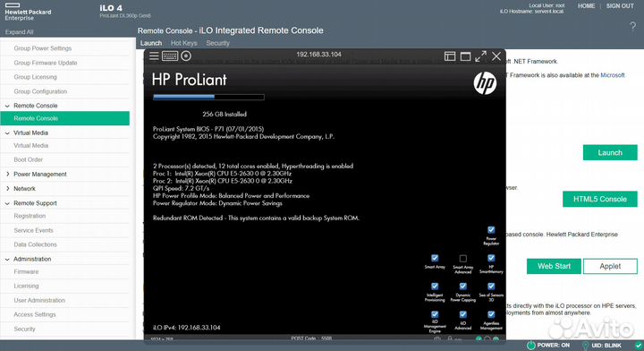Screen dimensions: 644x351
Task: Click SIGN OUT in the top bar
Action: [620, 6]
